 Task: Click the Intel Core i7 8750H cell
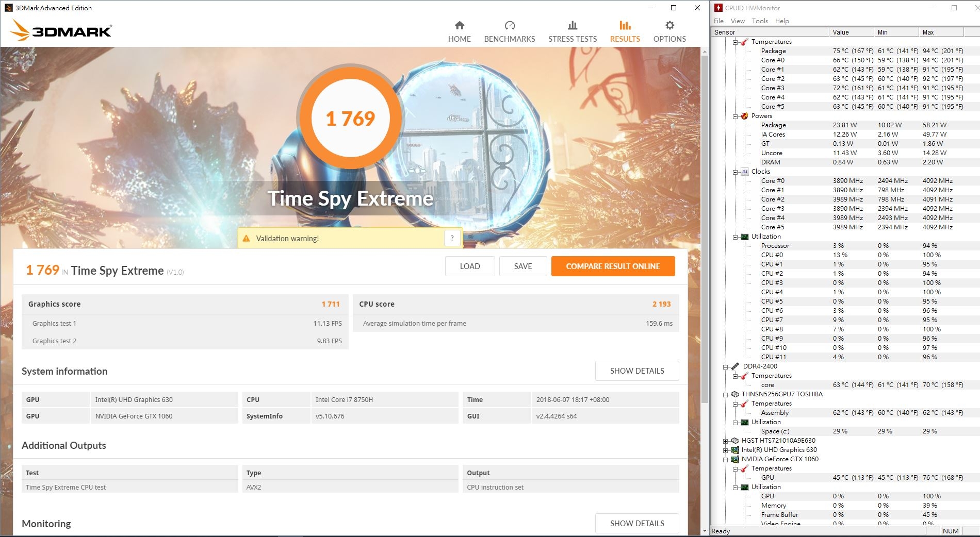click(384, 399)
